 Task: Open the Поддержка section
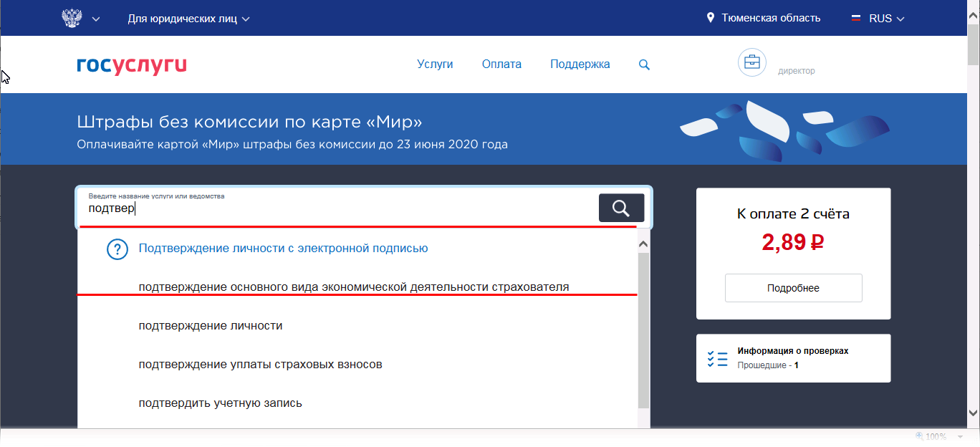click(580, 64)
